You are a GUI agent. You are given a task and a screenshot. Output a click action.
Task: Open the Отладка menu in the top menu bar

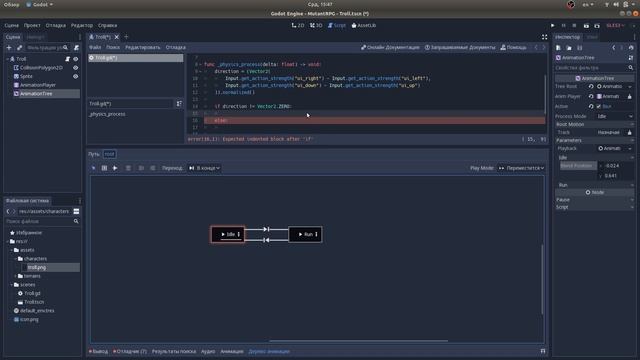(56, 25)
